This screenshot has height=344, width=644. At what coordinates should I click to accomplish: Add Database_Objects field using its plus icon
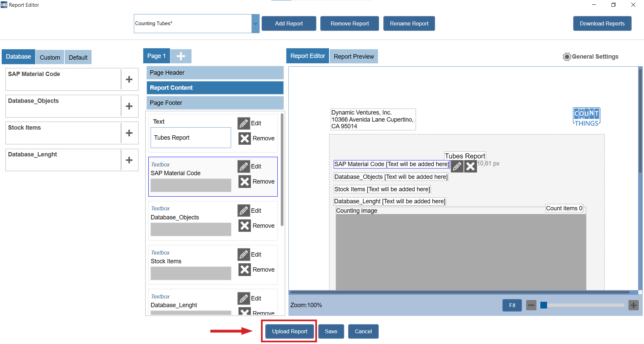tap(129, 106)
